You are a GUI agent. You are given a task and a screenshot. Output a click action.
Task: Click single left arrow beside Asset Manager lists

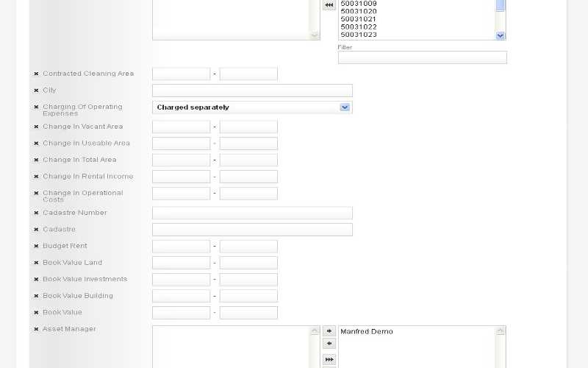click(x=329, y=343)
